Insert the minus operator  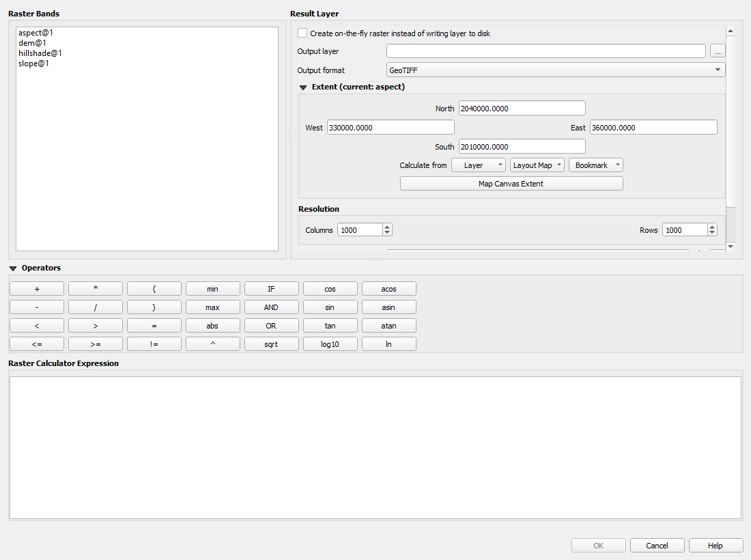click(37, 307)
